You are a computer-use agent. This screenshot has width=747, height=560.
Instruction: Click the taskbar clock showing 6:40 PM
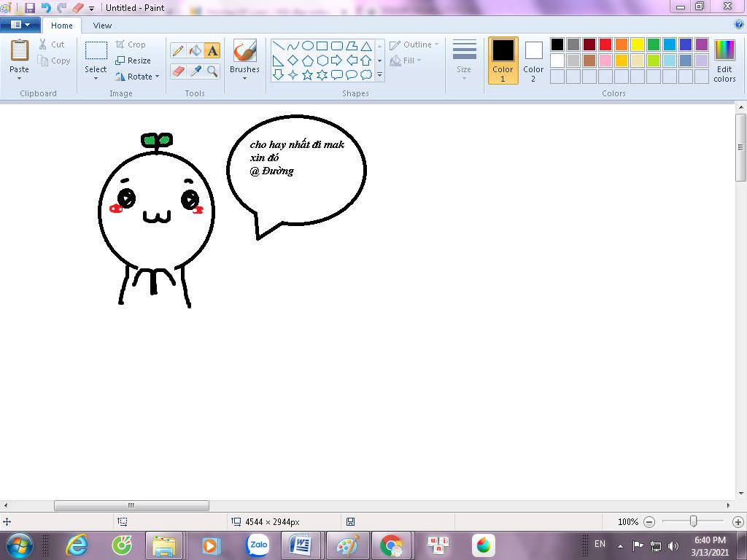[710, 540]
